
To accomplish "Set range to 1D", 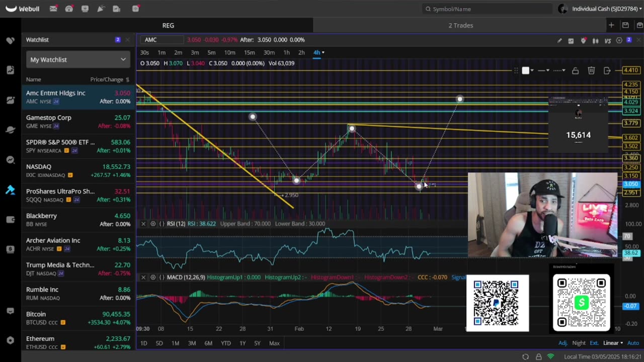I will coord(143,343).
